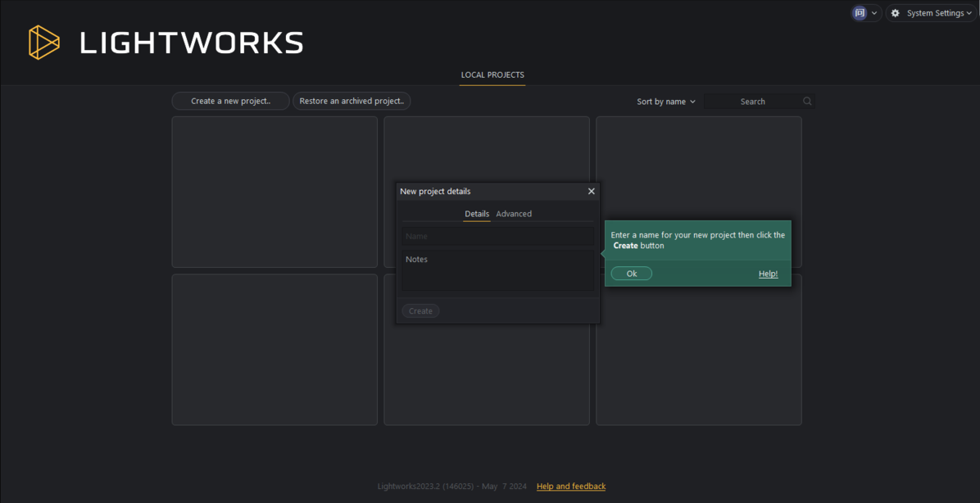Click the Notes text area
Screen dimensions: 980x503
[x=498, y=270]
